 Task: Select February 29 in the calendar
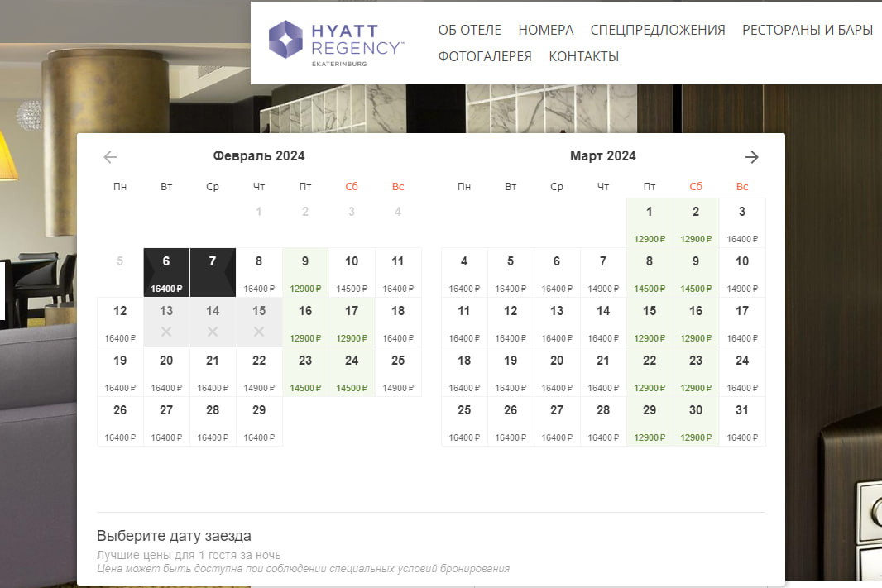(259, 421)
